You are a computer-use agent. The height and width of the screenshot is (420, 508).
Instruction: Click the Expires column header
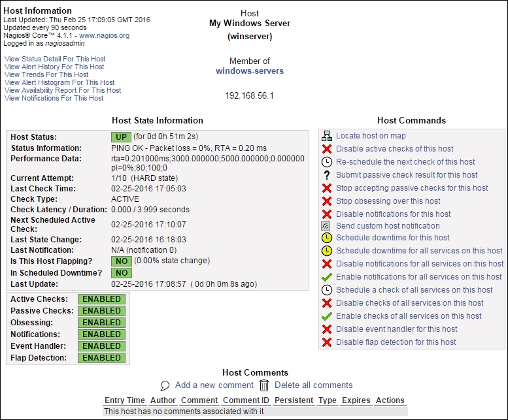(356, 400)
